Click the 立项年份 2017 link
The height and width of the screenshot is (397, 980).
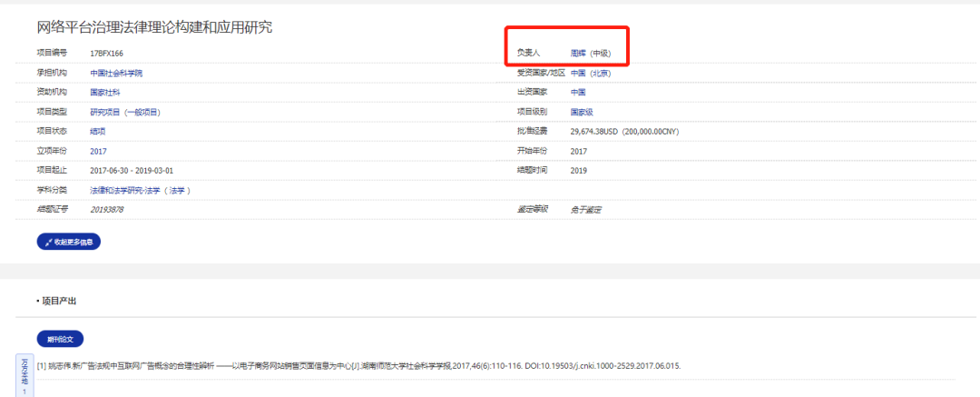pos(98,151)
